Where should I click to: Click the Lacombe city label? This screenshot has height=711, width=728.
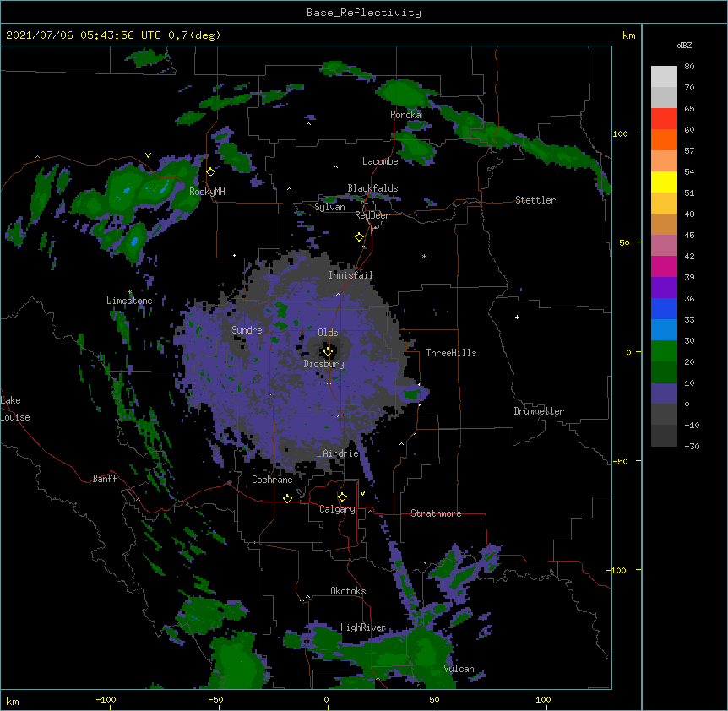(x=380, y=161)
